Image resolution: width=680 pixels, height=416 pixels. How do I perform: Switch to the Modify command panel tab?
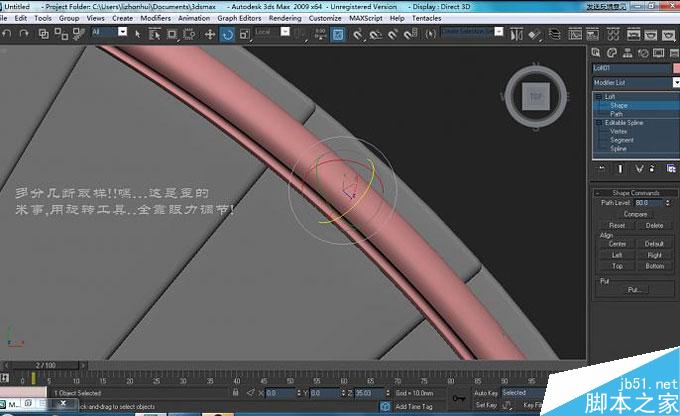[x=612, y=53]
